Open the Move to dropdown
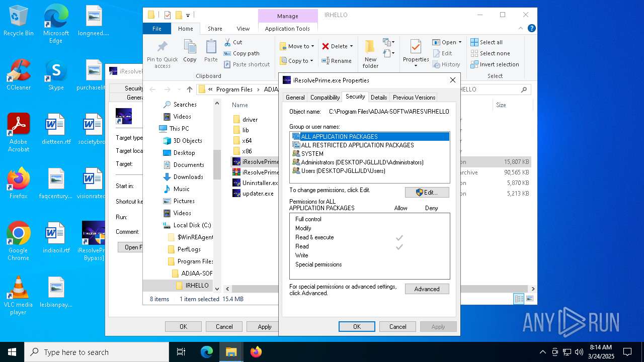644x362 pixels. point(297,46)
